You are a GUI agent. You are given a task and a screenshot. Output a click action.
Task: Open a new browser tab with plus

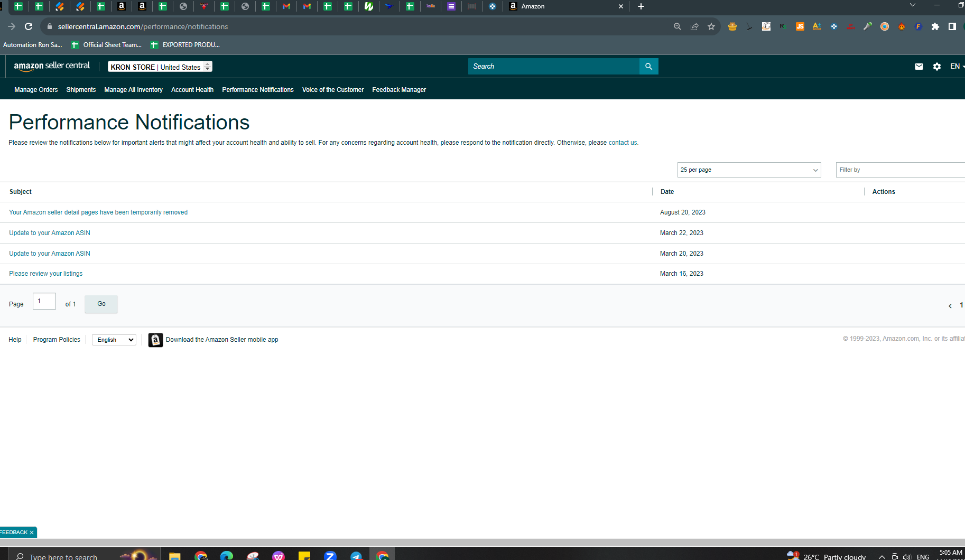tap(641, 6)
